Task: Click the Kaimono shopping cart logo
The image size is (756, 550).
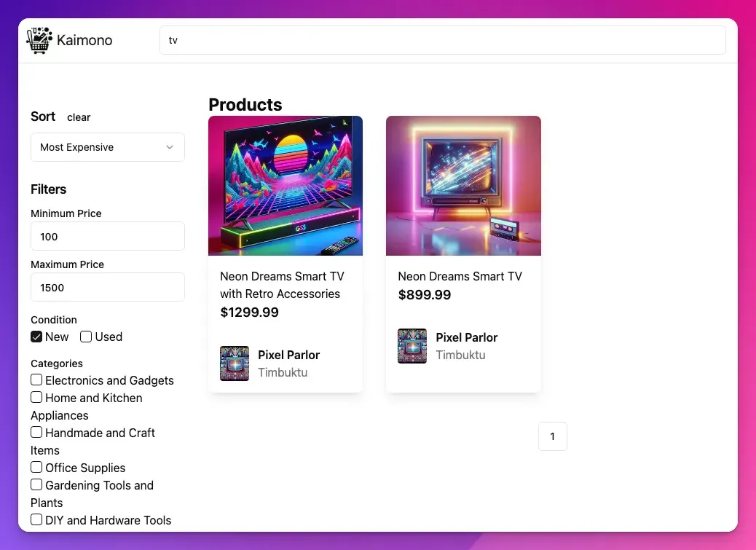Action: (38, 40)
